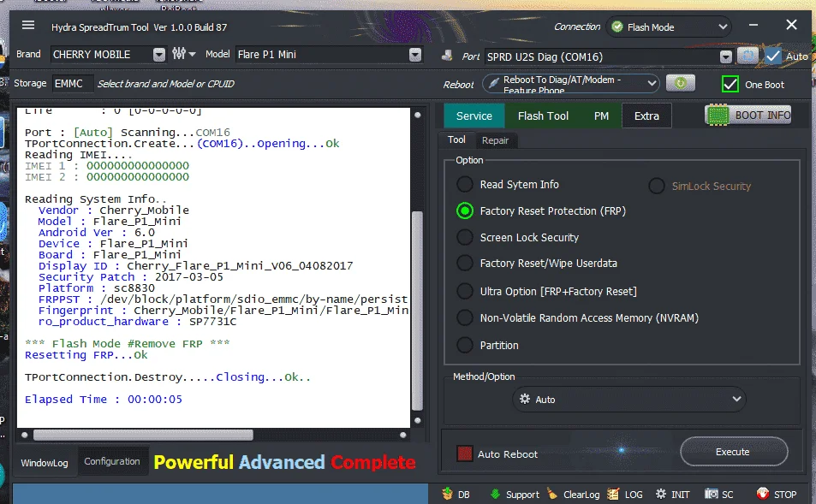Expand the Model dropdown arrow

click(x=414, y=54)
